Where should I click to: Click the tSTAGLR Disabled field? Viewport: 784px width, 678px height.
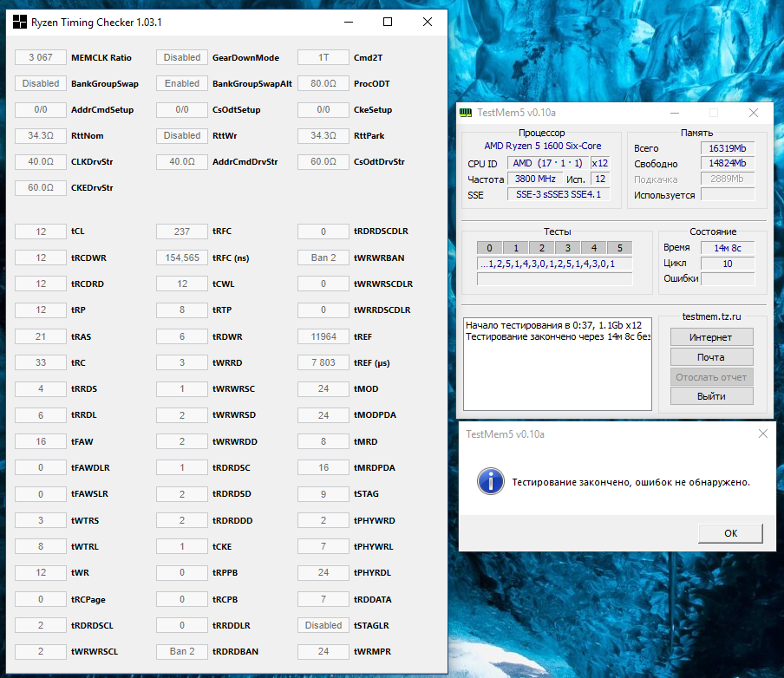pyautogui.click(x=323, y=625)
